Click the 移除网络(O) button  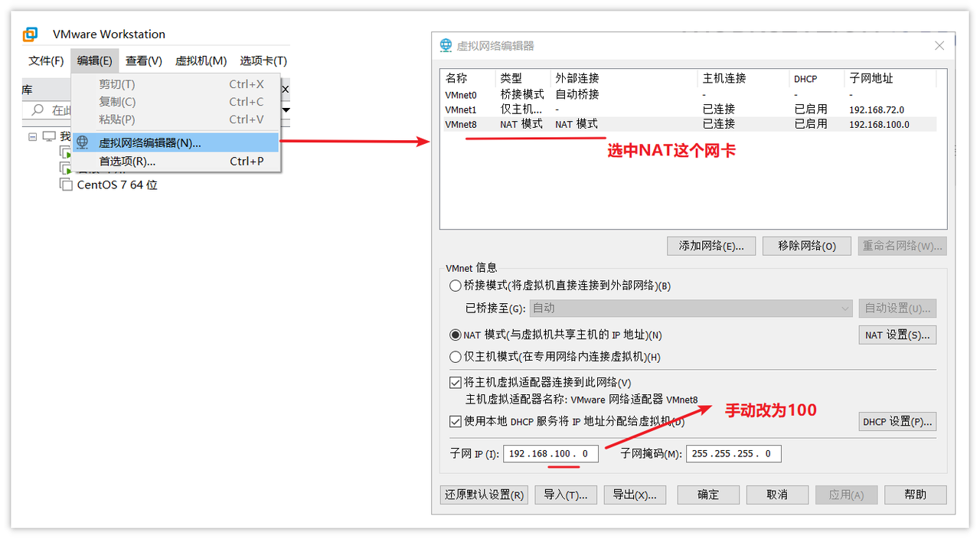pos(807,246)
